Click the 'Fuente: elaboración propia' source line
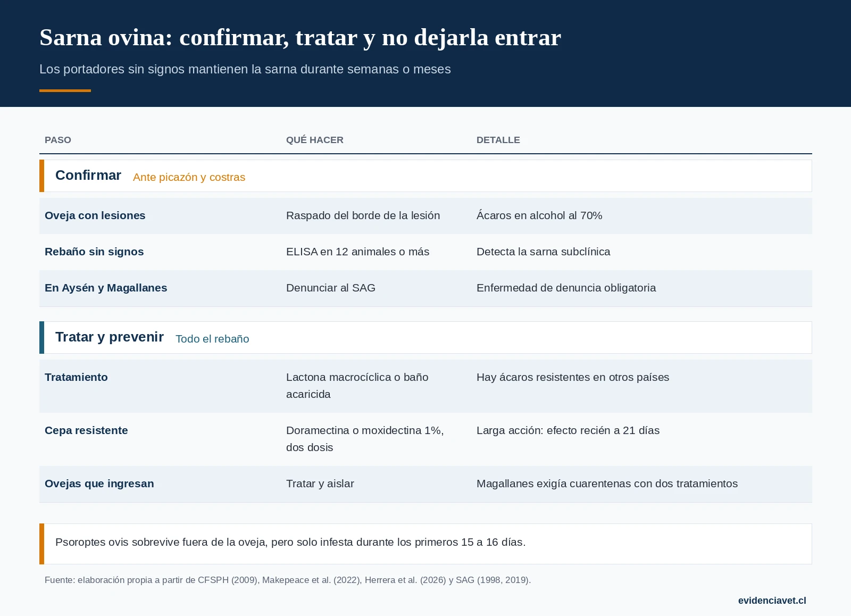The image size is (851, 616). coord(288,580)
